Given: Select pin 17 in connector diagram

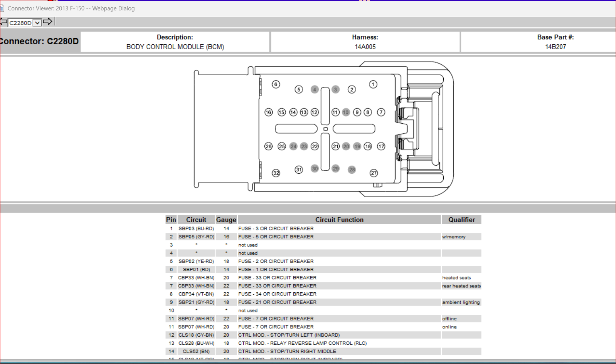Looking at the screenshot, I should (x=381, y=146).
